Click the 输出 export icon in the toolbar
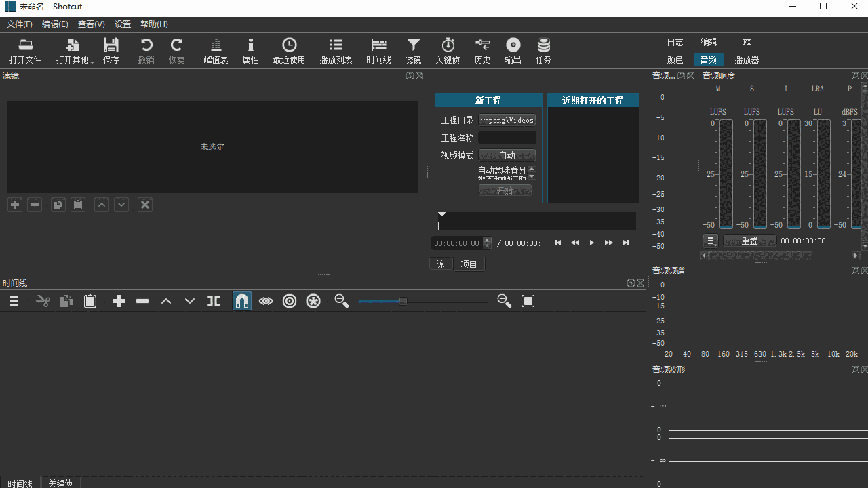 (x=513, y=51)
